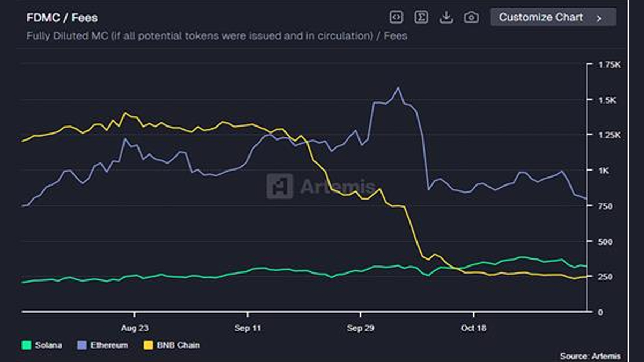Click the 1.5K y-axis label

point(608,100)
